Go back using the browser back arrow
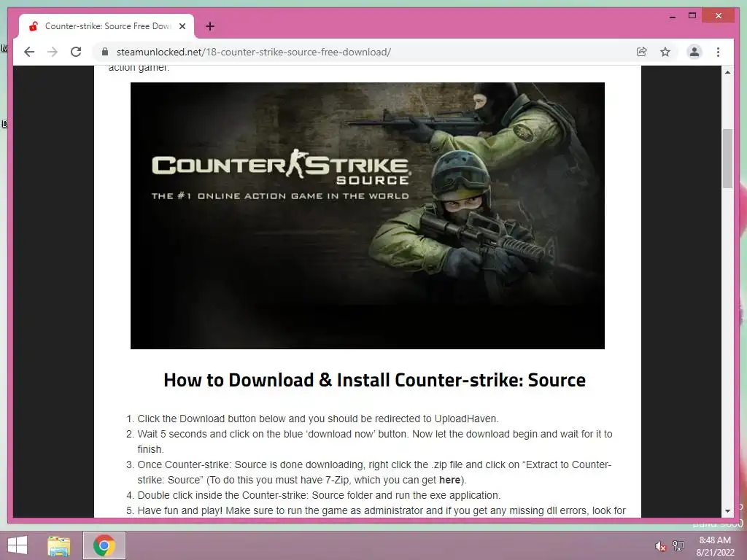 click(x=29, y=52)
